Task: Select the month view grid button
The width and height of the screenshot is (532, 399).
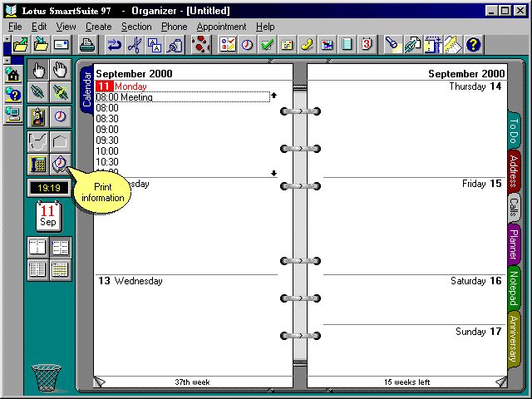Action: point(61,269)
